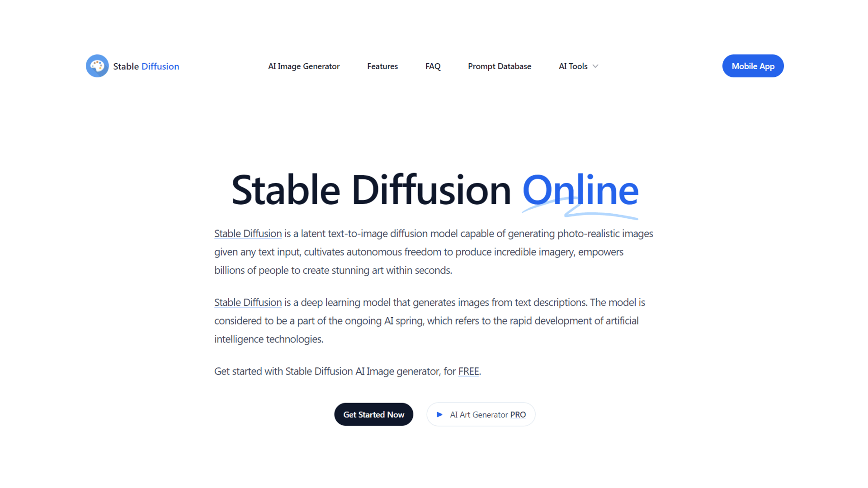Click the FREE underlined link text
The height and width of the screenshot is (488, 868).
(x=469, y=371)
